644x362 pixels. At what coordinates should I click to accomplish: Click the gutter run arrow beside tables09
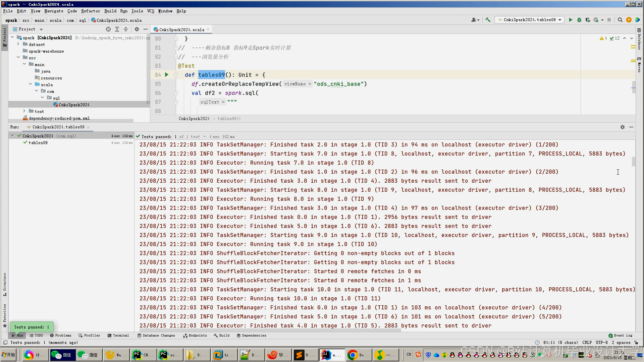(167, 75)
